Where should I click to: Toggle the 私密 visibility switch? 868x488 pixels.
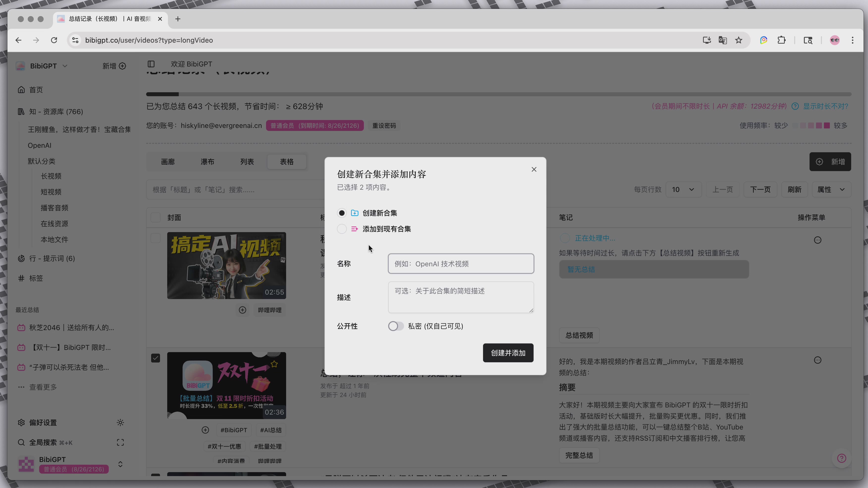coord(395,326)
